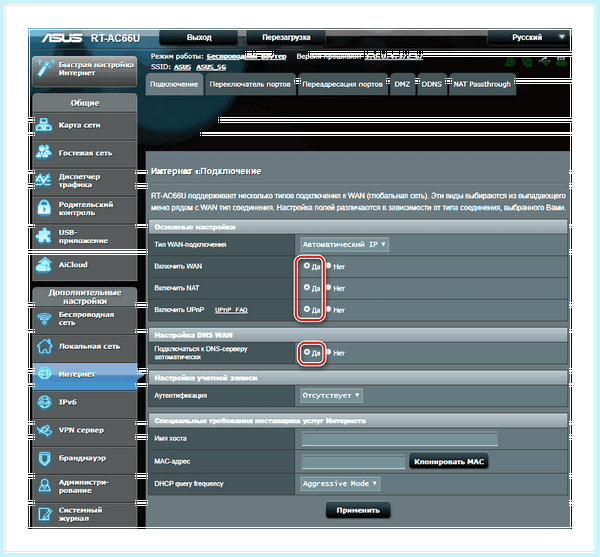The width and height of the screenshot is (600, 557).
Task: Select Нет for Включить UPnP
Action: click(x=328, y=309)
